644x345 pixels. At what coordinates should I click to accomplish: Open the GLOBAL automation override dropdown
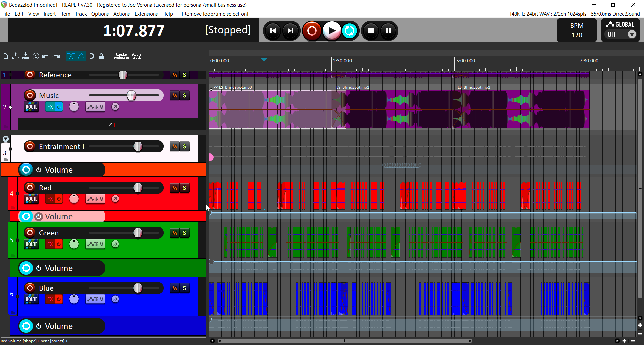click(x=632, y=34)
